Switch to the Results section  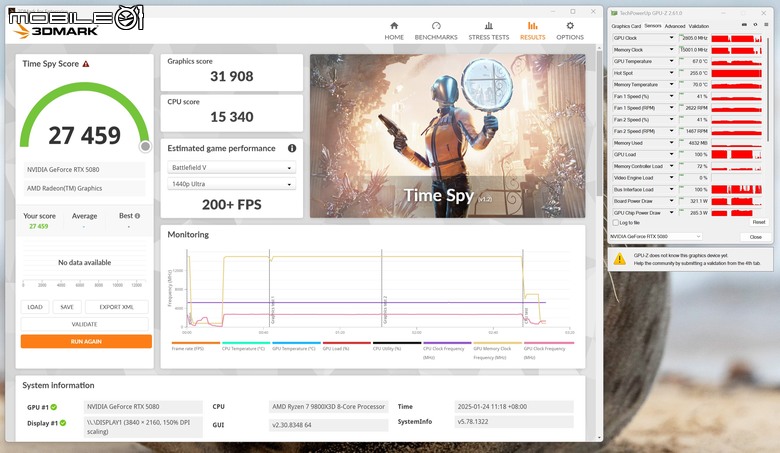point(532,31)
